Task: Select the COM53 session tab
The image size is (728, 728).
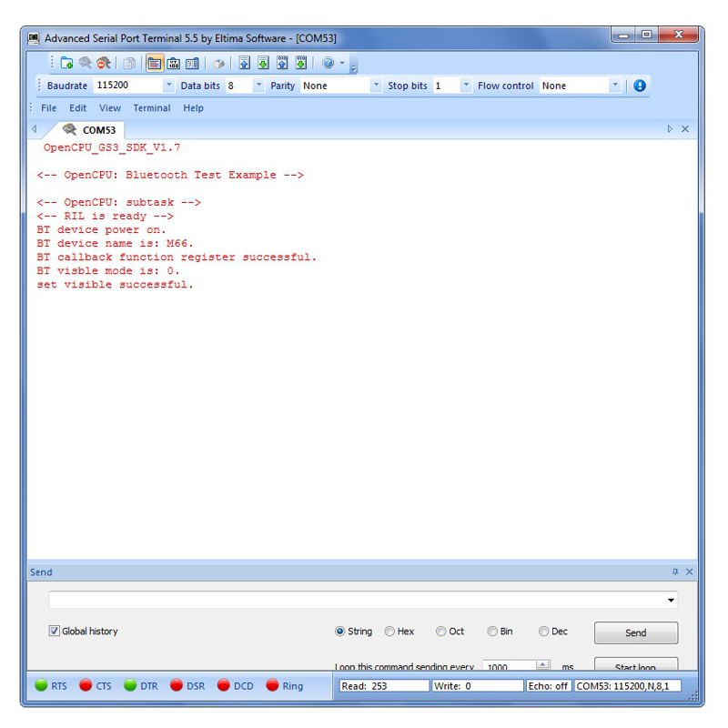Action: (x=89, y=129)
